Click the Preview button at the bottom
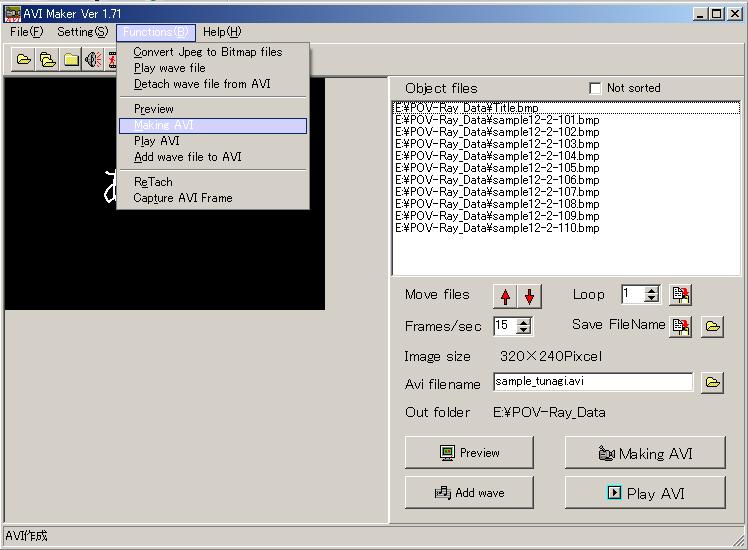The image size is (748, 550). click(469, 452)
